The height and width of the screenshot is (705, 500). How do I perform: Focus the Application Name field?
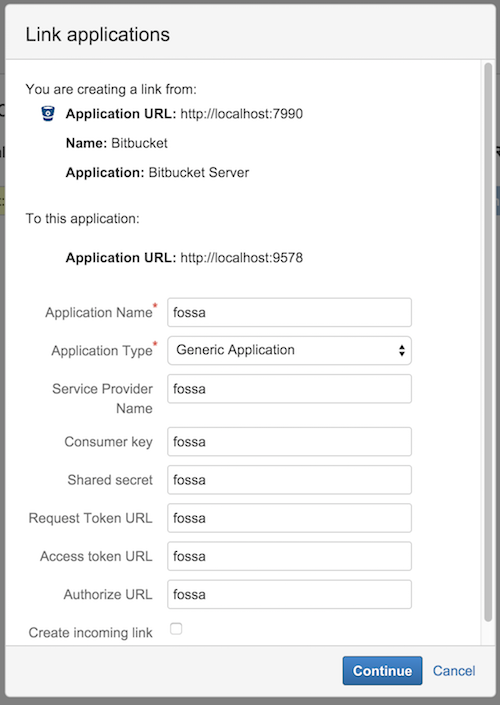pyautogui.click(x=289, y=312)
